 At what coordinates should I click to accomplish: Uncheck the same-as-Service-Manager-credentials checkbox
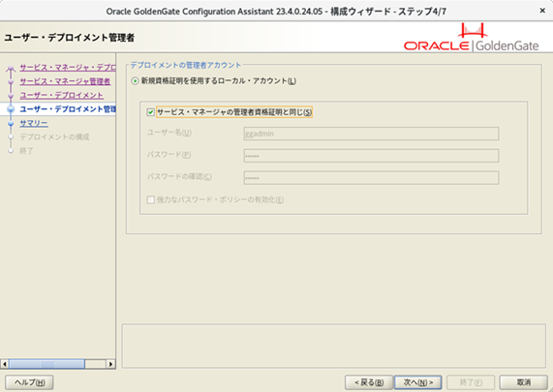click(150, 112)
